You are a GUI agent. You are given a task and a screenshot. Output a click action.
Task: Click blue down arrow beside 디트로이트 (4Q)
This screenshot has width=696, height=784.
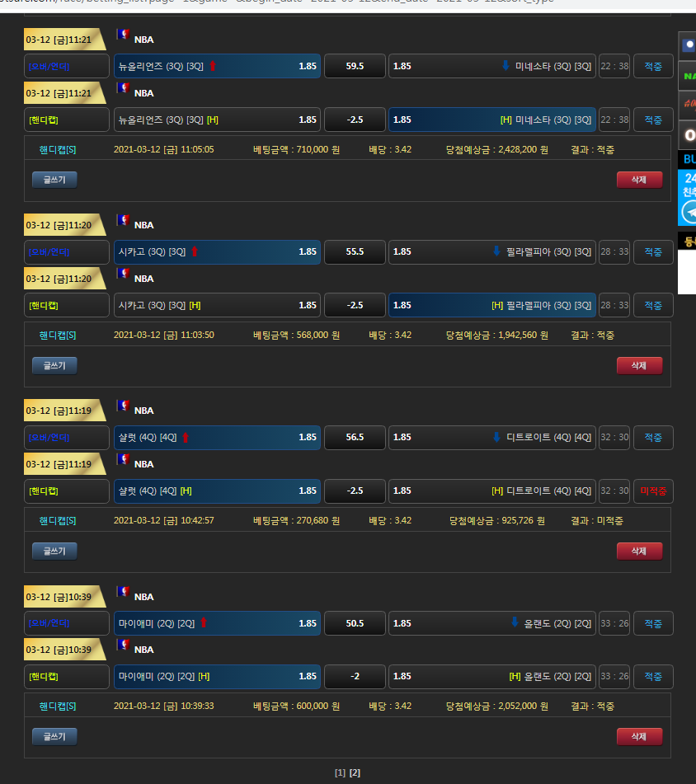coord(496,437)
